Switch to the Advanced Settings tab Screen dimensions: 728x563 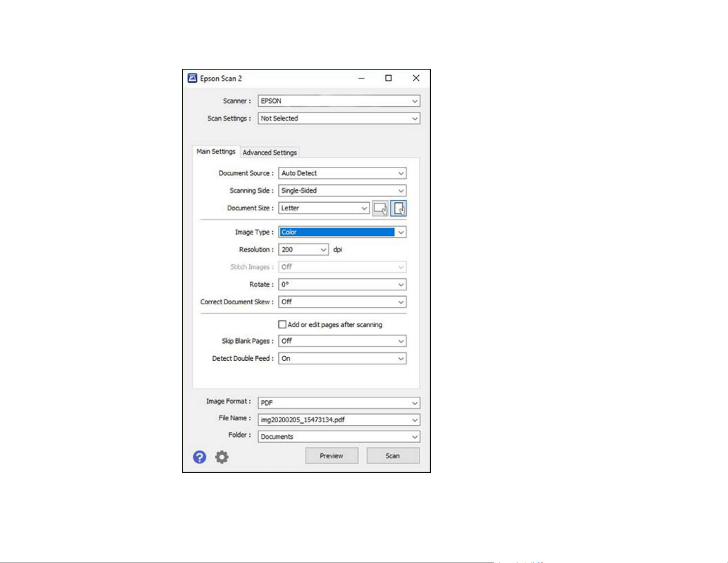coord(270,153)
